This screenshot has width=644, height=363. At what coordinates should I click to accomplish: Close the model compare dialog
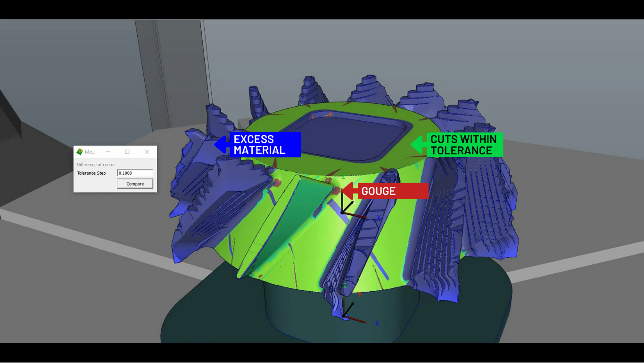click(147, 152)
